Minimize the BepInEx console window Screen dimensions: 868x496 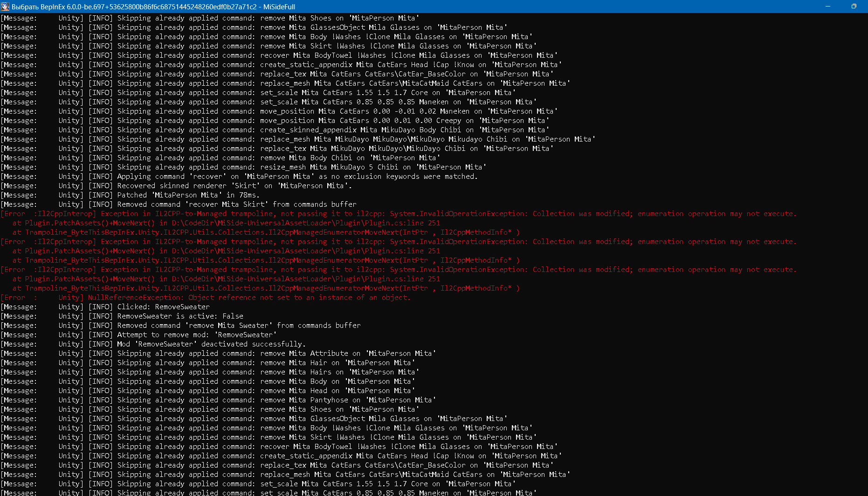coord(828,7)
